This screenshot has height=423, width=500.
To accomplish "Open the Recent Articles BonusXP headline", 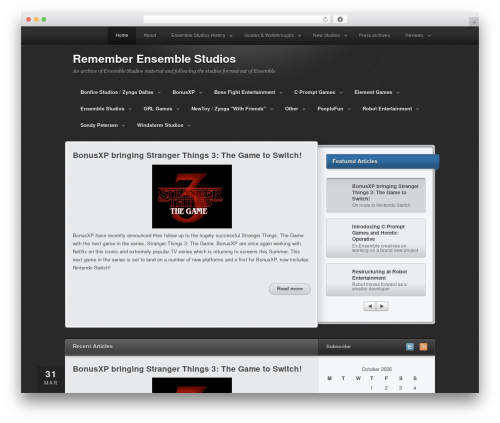I will pyautogui.click(x=187, y=369).
